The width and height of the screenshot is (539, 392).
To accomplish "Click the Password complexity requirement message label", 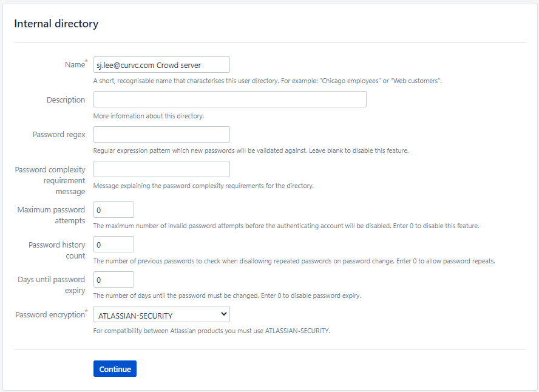I will (50, 180).
